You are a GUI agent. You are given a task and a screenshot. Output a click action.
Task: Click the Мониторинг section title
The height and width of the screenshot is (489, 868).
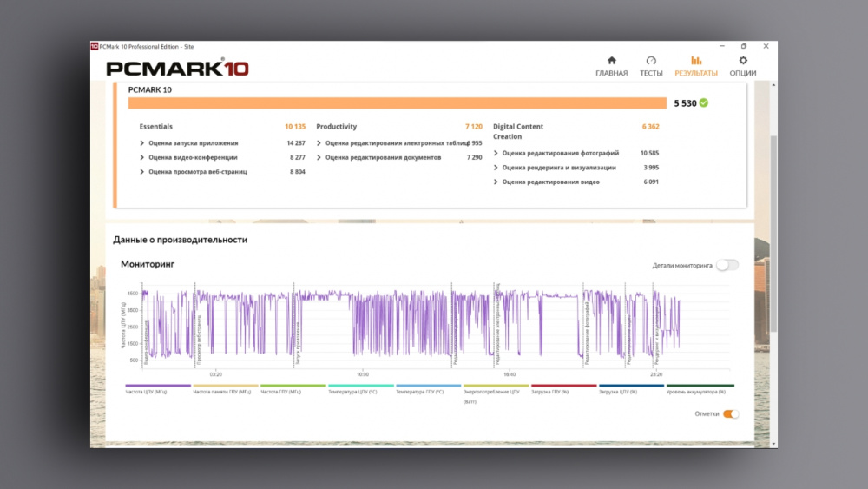click(148, 264)
